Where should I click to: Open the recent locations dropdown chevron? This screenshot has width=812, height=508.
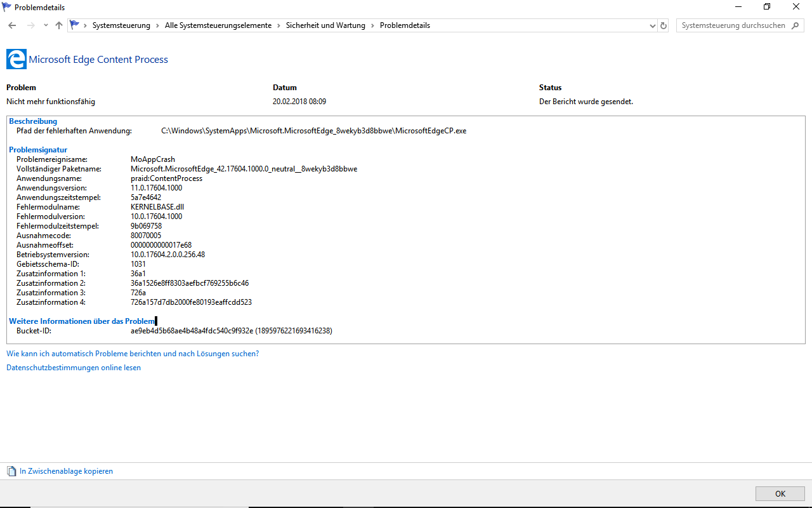coord(46,25)
